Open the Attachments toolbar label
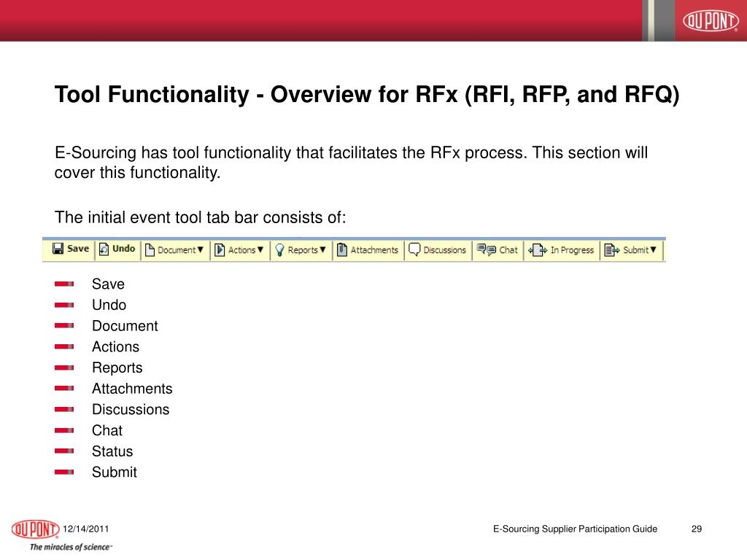This screenshot has height=560, width=747. [x=374, y=250]
